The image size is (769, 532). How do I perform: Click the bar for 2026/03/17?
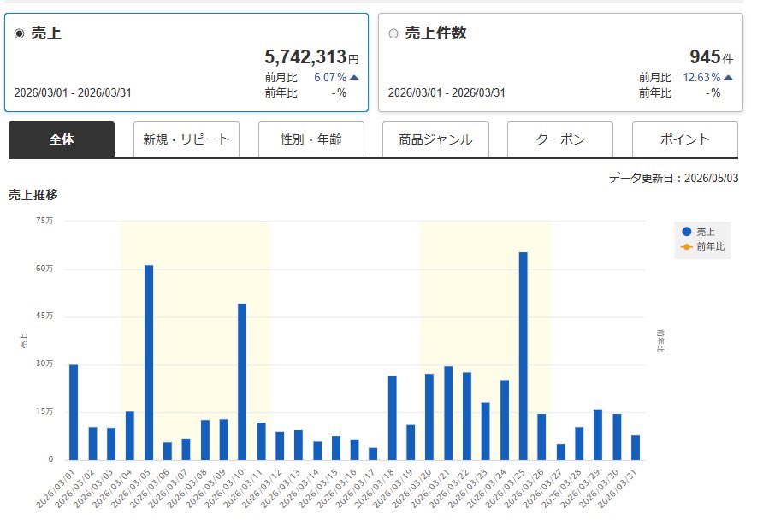coord(373,454)
